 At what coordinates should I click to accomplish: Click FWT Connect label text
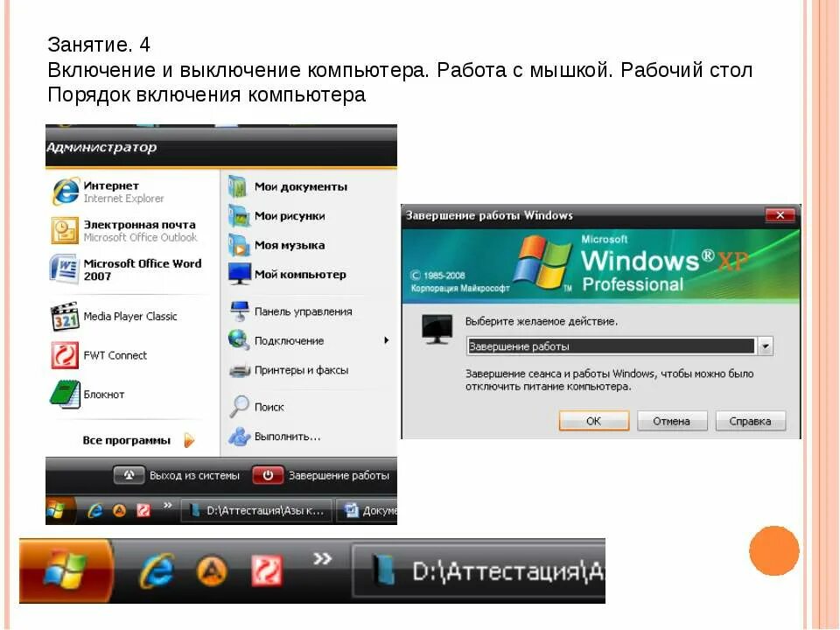pyautogui.click(x=115, y=355)
